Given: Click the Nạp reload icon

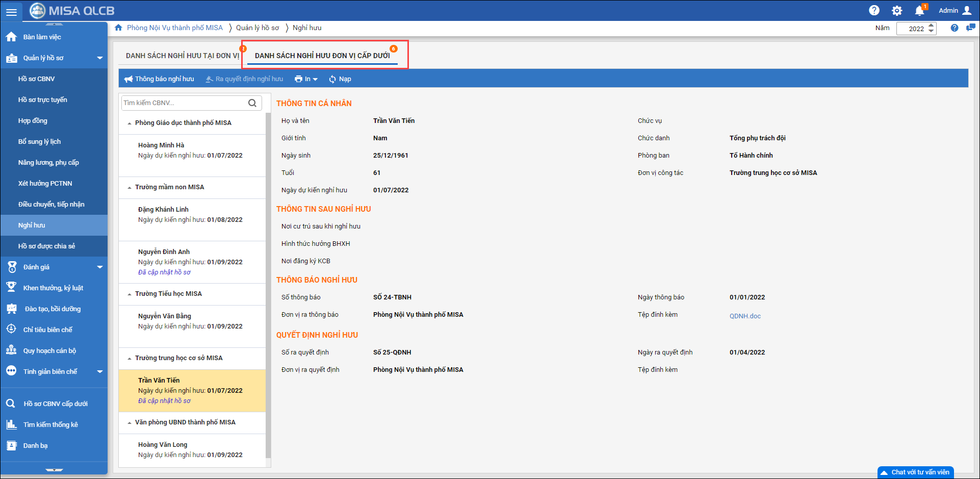Looking at the screenshot, I should (332, 79).
